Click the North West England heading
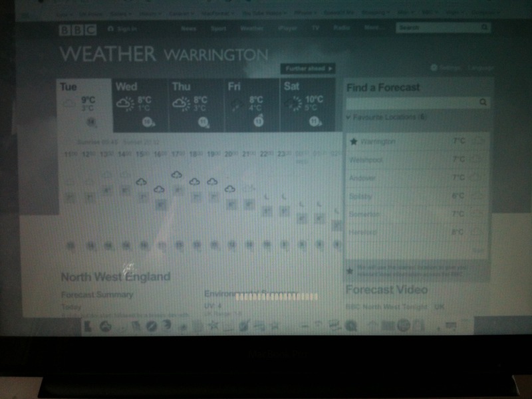Viewport: 532px width, 399px height. tap(116, 277)
